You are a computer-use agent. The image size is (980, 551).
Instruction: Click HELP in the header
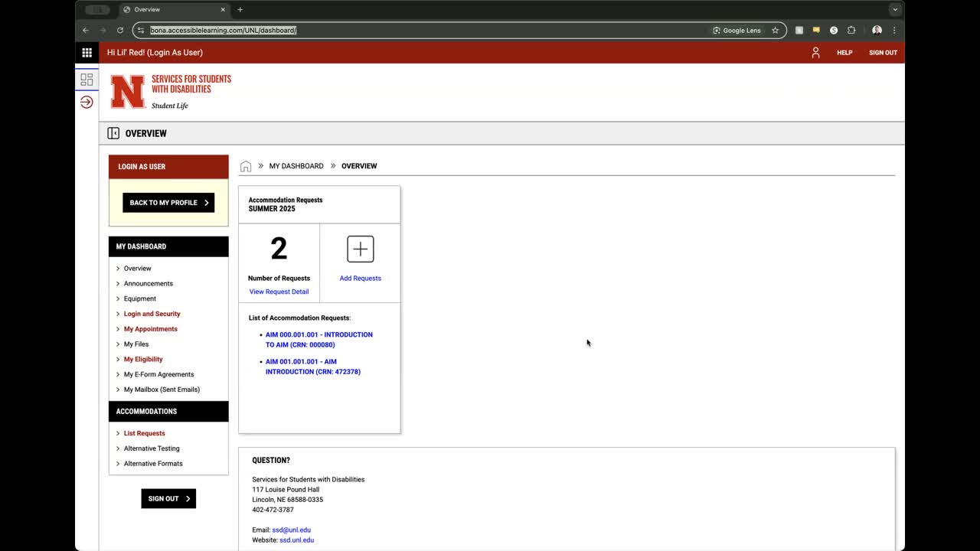pos(844,53)
